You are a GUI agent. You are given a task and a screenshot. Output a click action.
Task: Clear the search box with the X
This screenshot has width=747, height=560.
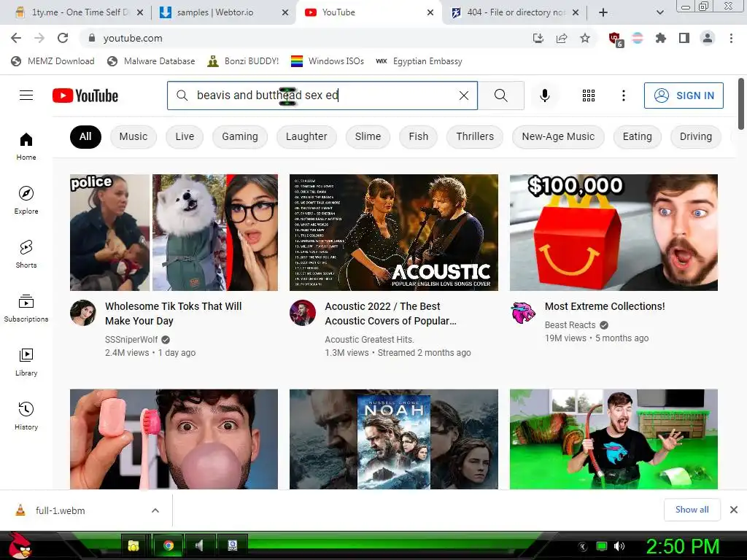[x=463, y=96]
